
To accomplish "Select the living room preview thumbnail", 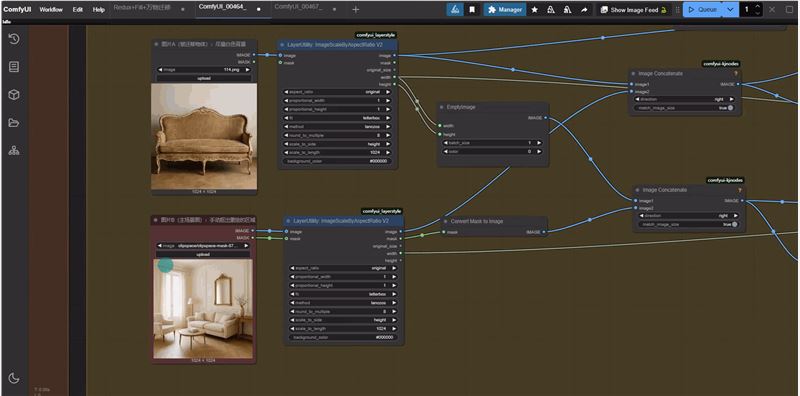I will pyautogui.click(x=203, y=308).
